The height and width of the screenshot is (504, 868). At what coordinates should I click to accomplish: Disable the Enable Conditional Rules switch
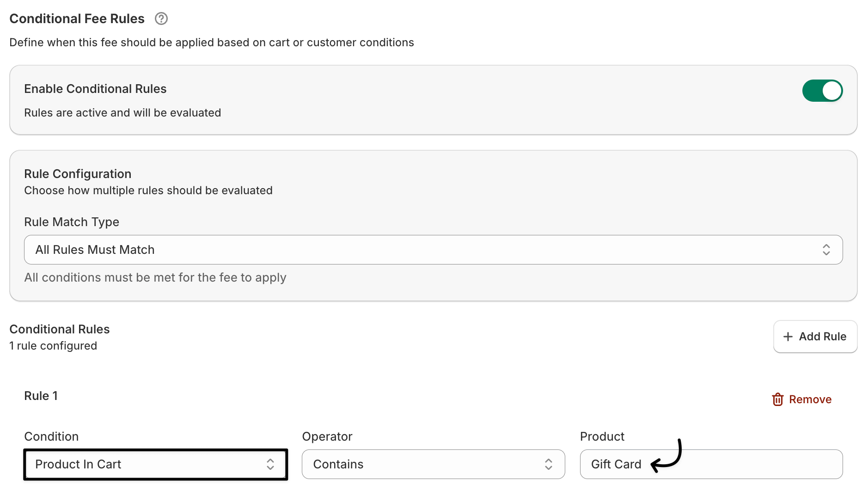[x=822, y=91]
